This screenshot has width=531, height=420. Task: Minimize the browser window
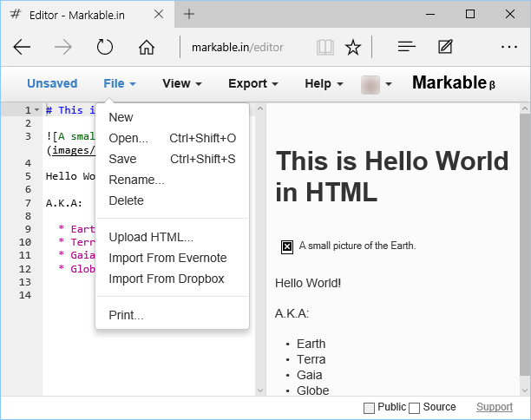[430, 14]
